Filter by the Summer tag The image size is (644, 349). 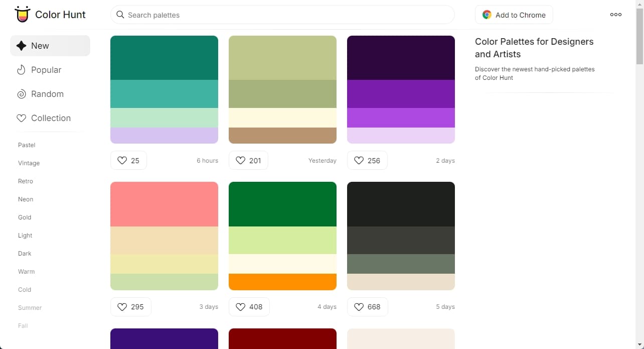click(30, 308)
